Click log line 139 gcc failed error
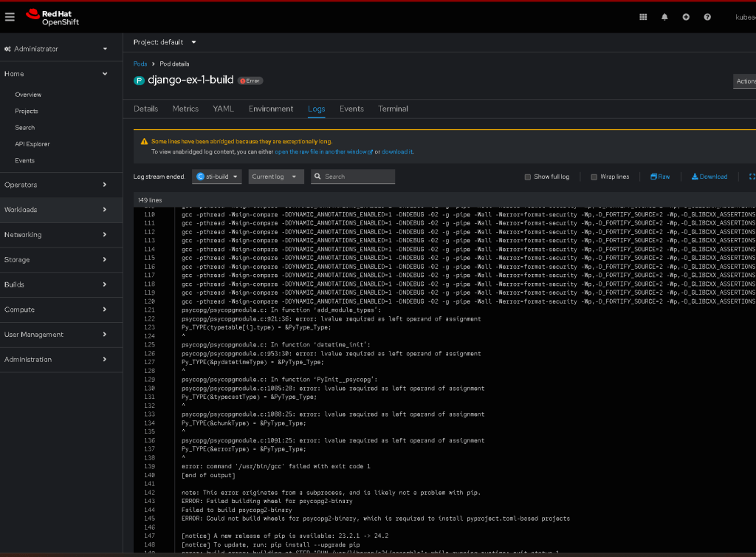756x557 pixels. point(276,466)
